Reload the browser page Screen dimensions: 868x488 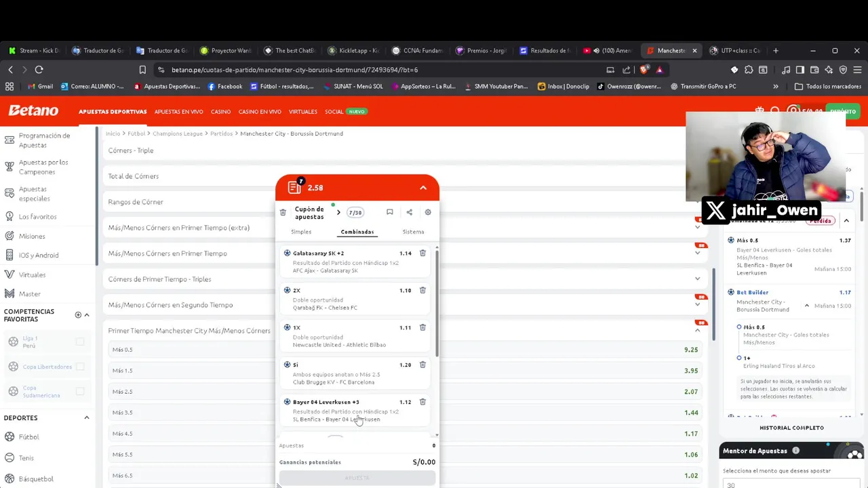39,70
